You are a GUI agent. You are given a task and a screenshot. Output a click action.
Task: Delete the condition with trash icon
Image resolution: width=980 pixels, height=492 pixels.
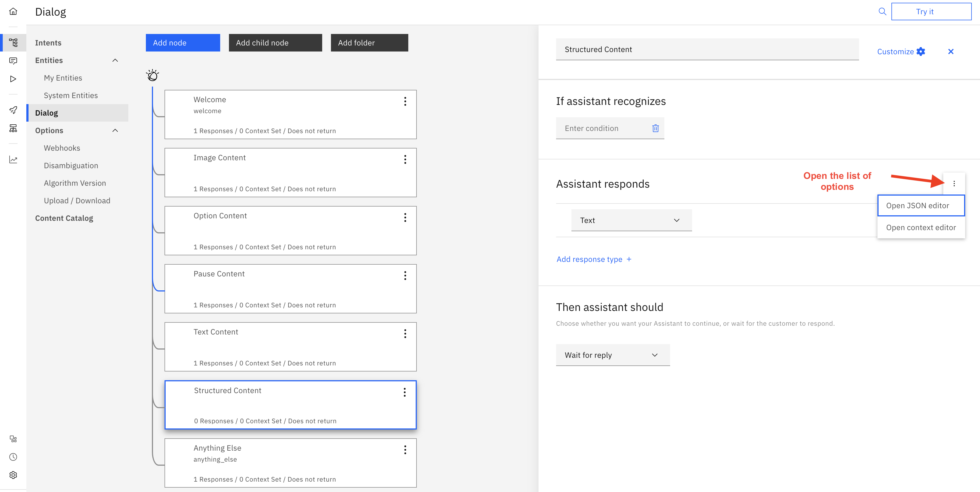655,128
